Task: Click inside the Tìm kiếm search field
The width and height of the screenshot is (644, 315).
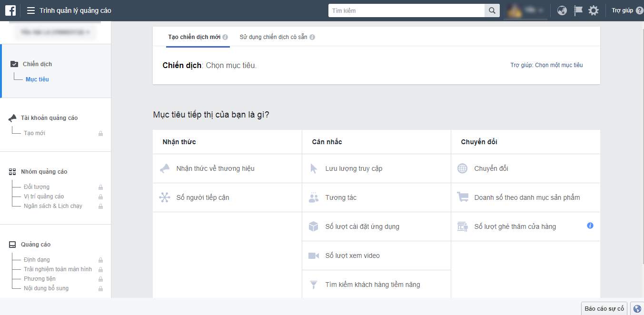Action: click(407, 10)
